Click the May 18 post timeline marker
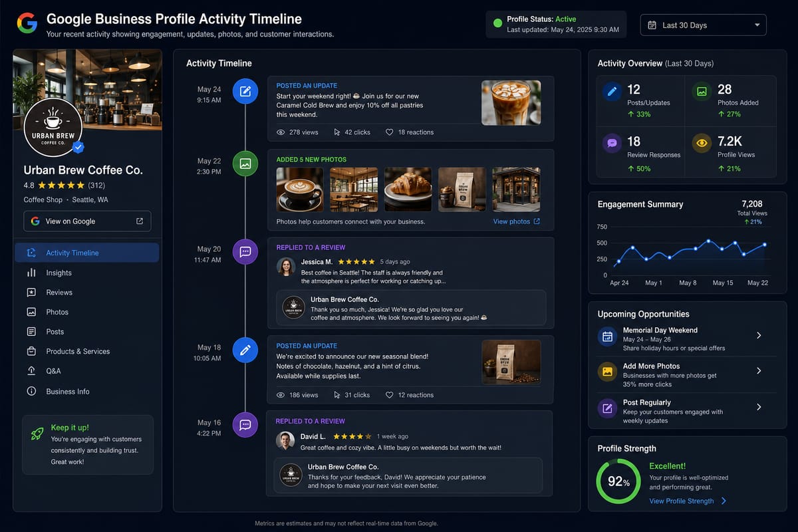The width and height of the screenshot is (798, 532). [x=245, y=350]
